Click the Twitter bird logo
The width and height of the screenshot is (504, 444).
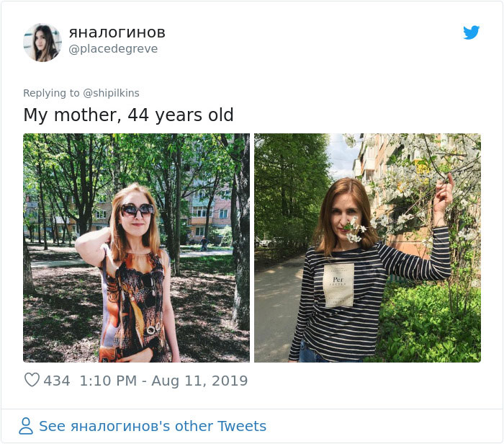click(x=471, y=32)
